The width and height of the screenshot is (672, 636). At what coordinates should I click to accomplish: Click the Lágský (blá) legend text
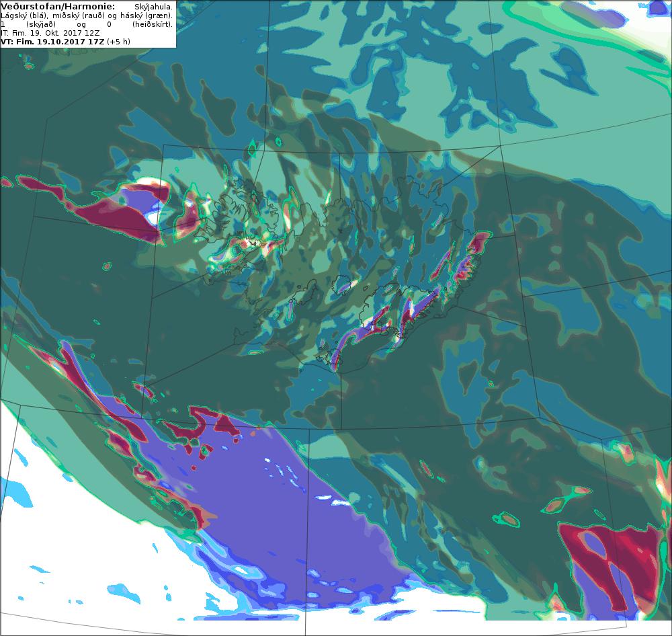tap(23, 15)
